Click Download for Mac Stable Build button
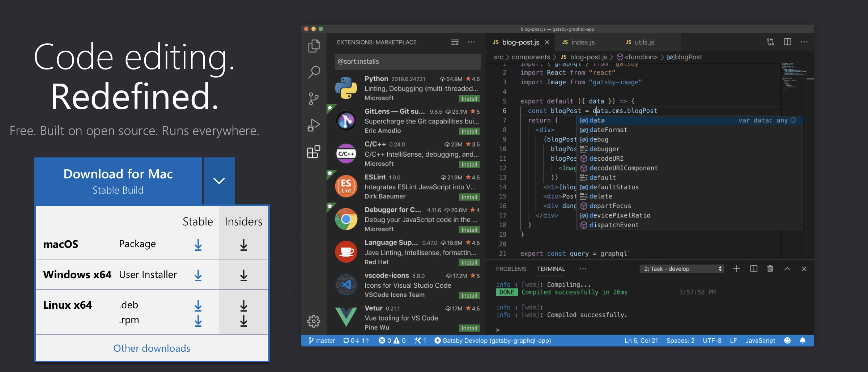Viewport: 868px width, 372px height. click(x=118, y=181)
